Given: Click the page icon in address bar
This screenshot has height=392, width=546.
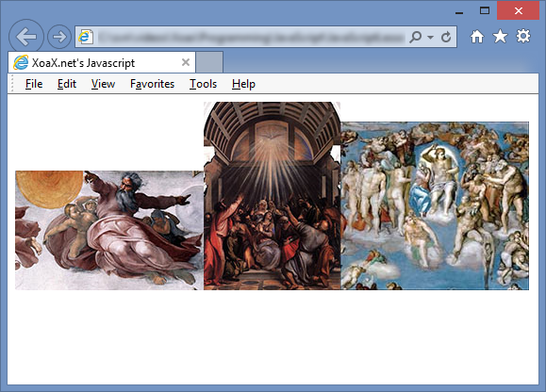Looking at the screenshot, I should click(x=86, y=37).
